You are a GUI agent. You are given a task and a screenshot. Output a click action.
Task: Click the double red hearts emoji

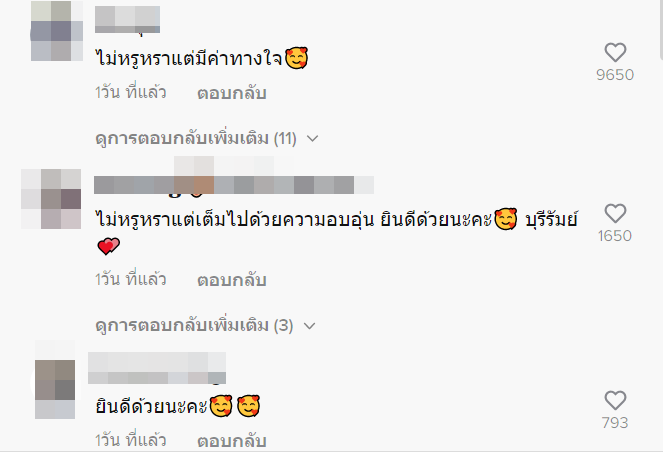coord(109,246)
